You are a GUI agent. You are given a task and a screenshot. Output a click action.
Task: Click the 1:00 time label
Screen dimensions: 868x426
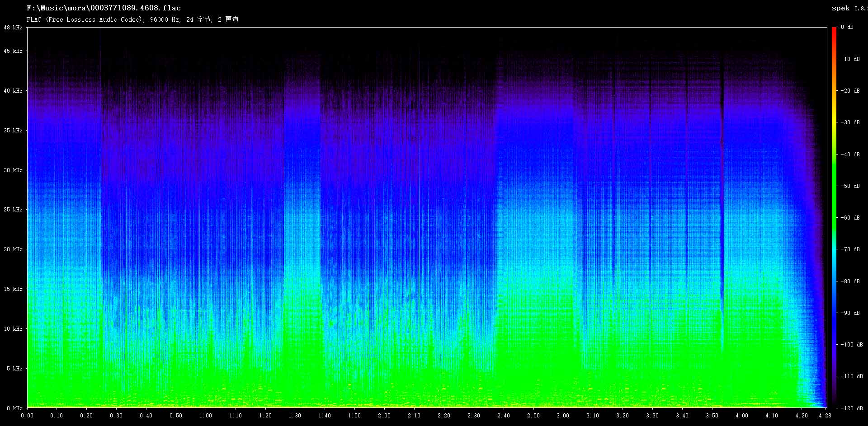coord(206,416)
